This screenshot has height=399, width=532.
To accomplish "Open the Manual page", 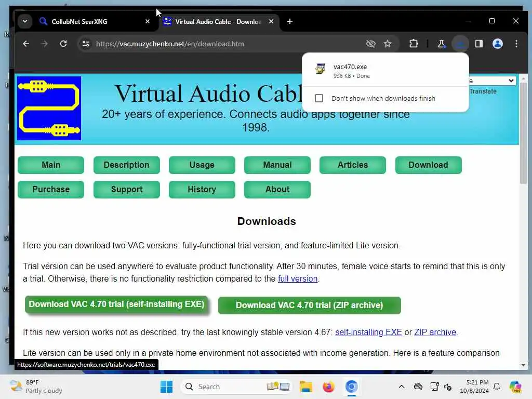I will (x=277, y=165).
